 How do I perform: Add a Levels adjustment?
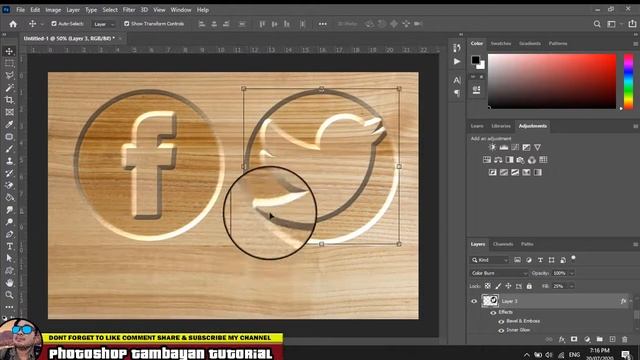(504, 147)
